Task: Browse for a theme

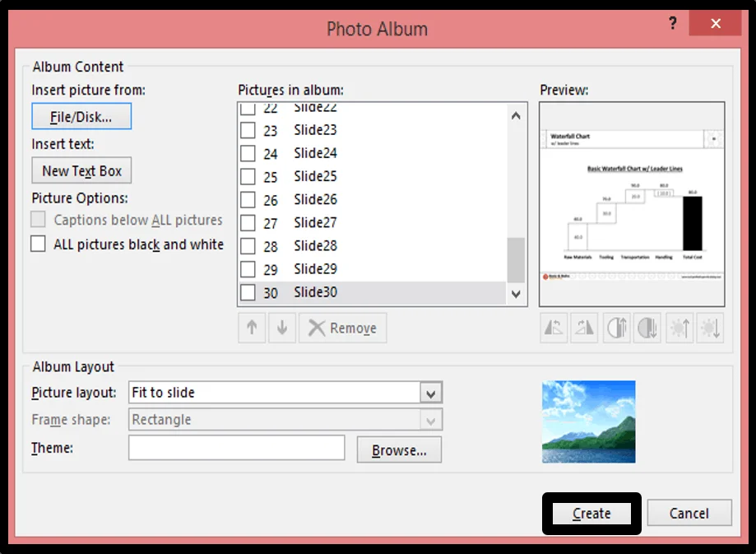Action: click(x=399, y=449)
